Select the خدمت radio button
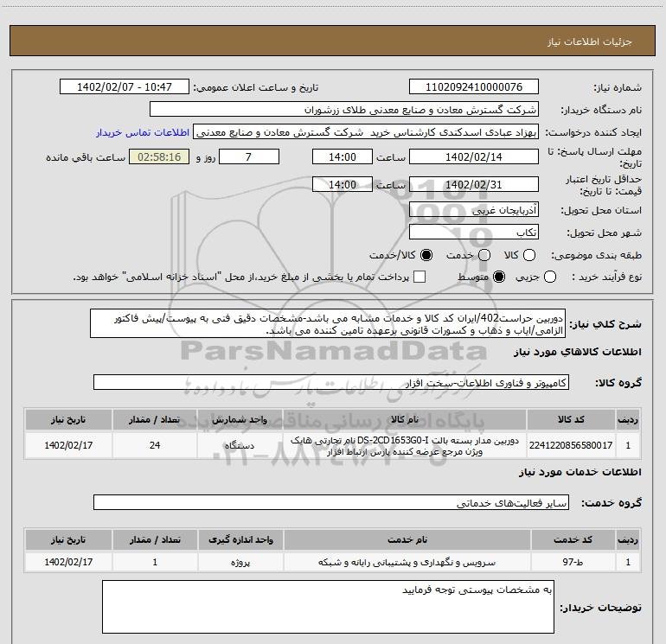 tap(484, 255)
